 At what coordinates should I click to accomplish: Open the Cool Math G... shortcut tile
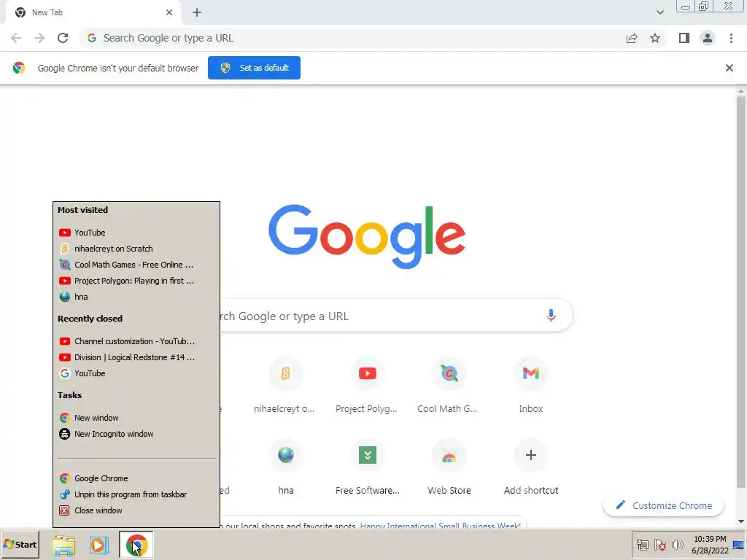coord(449,386)
